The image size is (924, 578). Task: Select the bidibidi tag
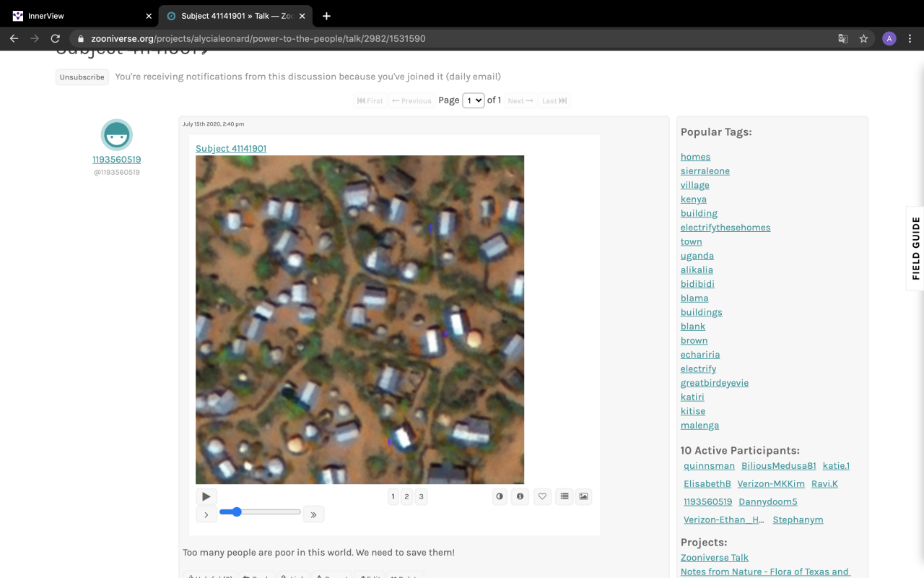point(697,284)
